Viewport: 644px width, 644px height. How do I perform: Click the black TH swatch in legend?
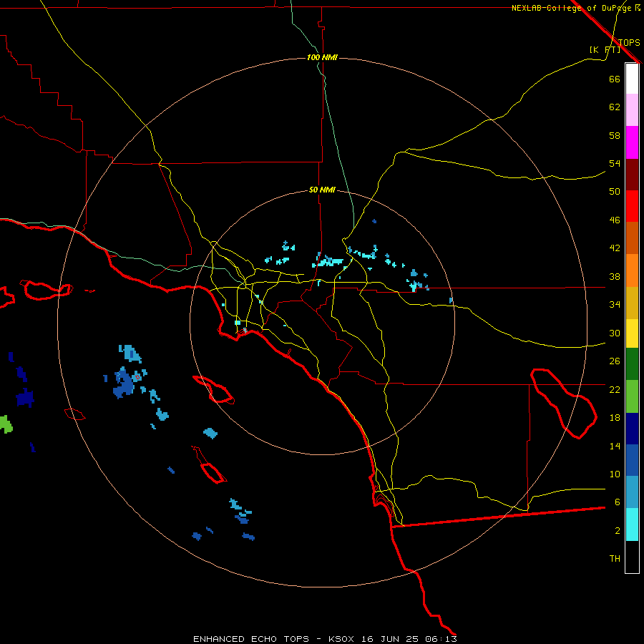[x=632, y=557]
